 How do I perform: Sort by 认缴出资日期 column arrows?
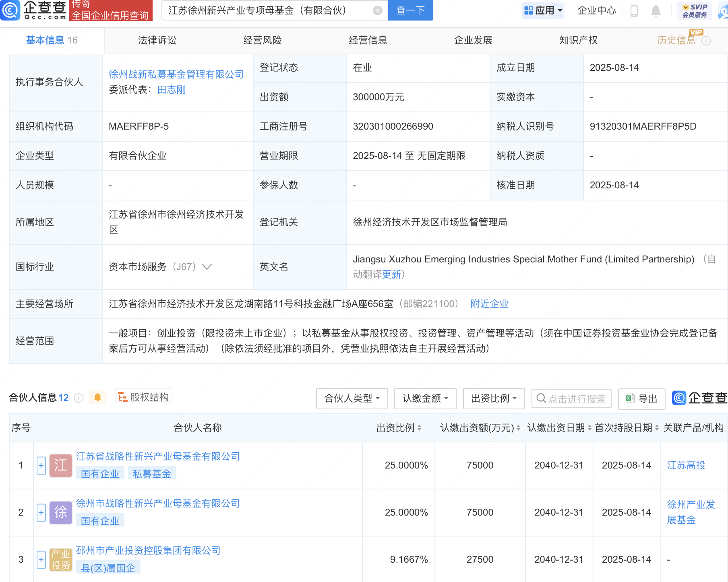point(589,428)
